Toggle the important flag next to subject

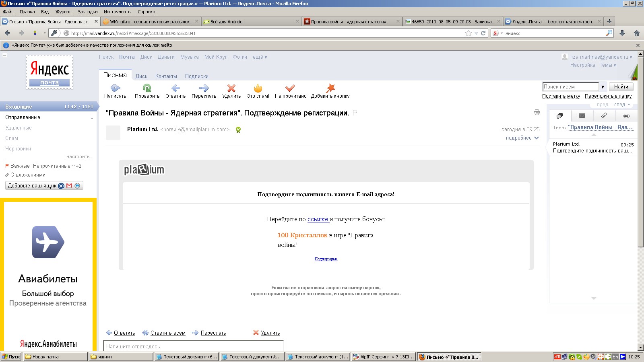[355, 113]
